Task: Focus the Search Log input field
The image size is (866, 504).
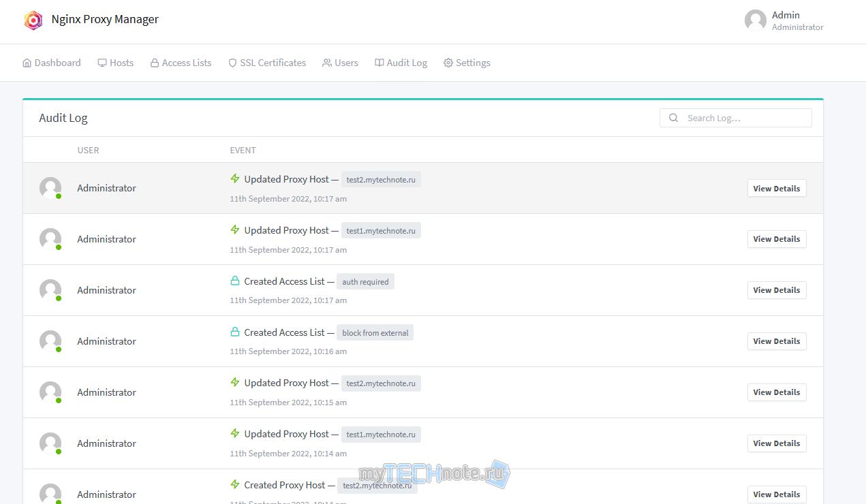Action: [x=736, y=118]
